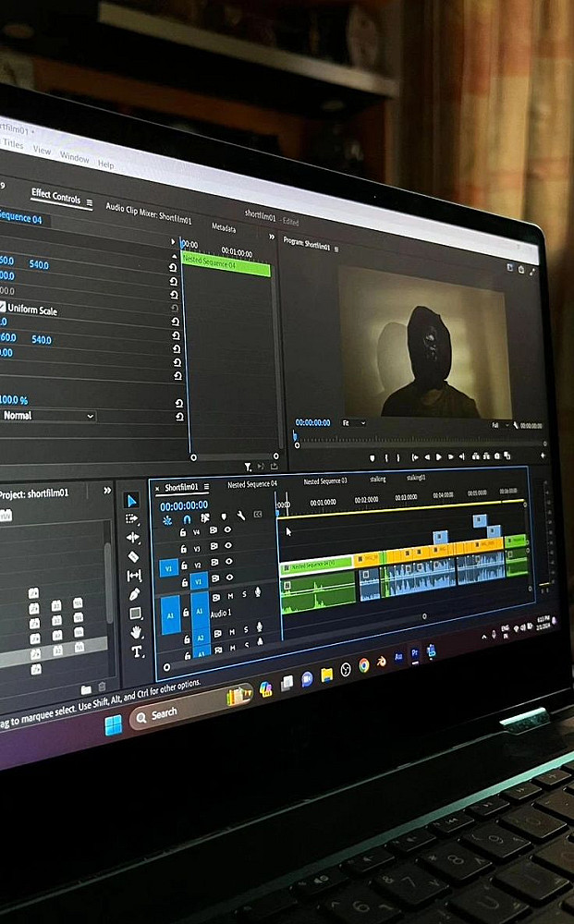This screenshot has height=924, width=574.
Task: Select the Slip tool
Action: click(134, 575)
